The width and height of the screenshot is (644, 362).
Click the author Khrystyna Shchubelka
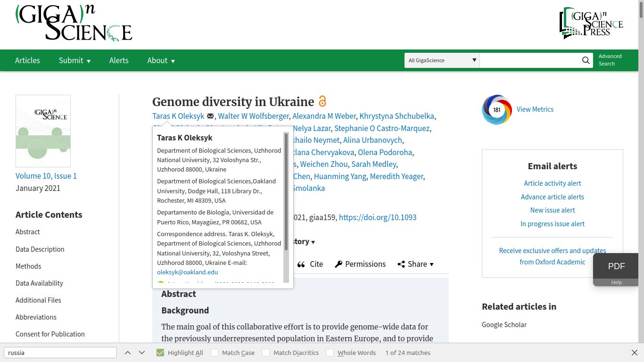(x=396, y=116)
